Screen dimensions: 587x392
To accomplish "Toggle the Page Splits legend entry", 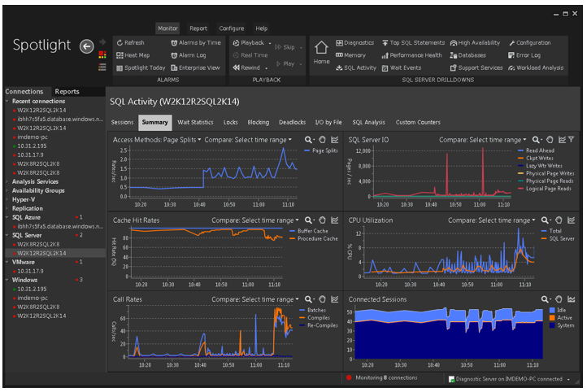I will [x=321, y=150].
